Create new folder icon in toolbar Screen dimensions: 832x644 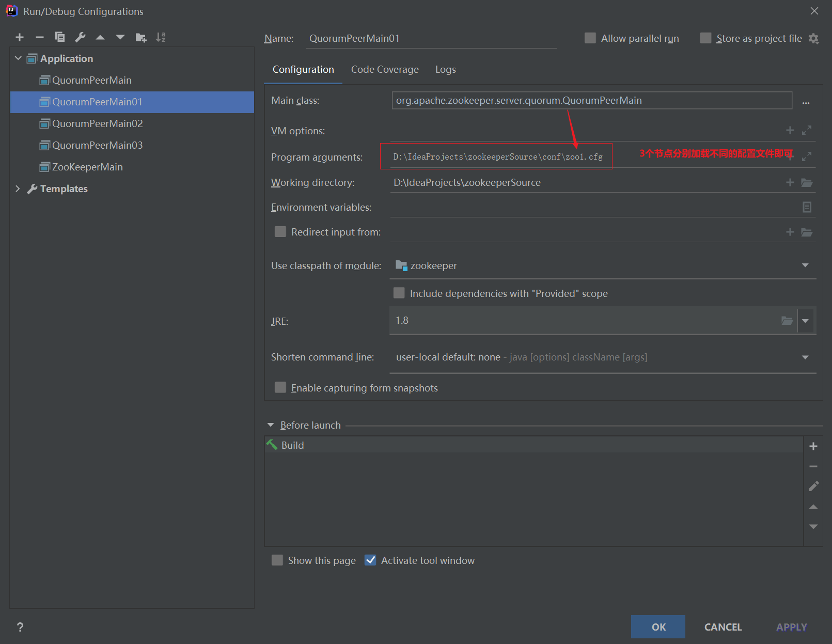pos(140,37)
